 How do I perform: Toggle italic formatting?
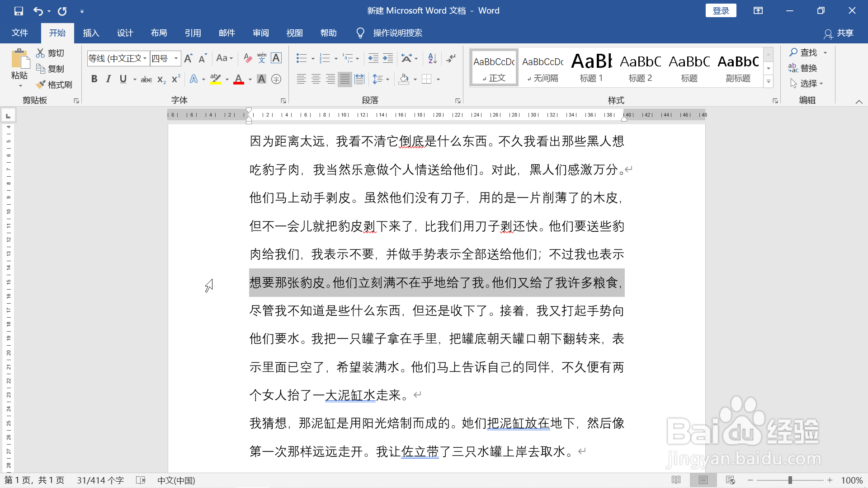pyautogui.click(x=108, y=79)
